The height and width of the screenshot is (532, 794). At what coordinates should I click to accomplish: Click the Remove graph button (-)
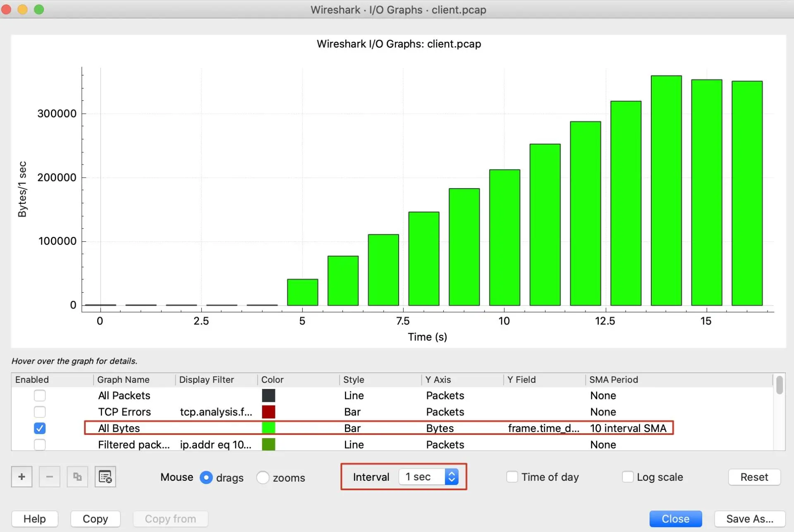click(49, 477)
